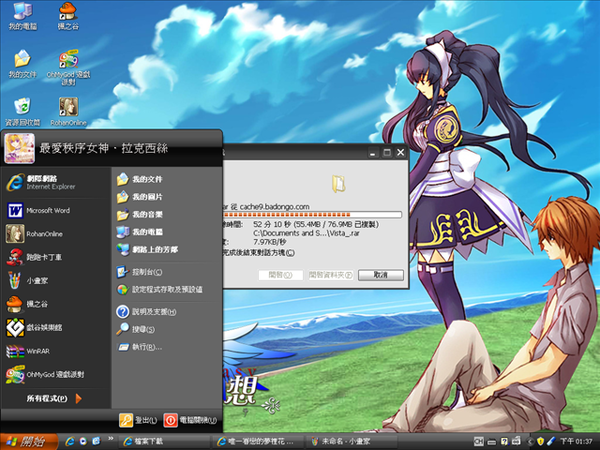Click the folder icon in download dialog

point(339,184)
